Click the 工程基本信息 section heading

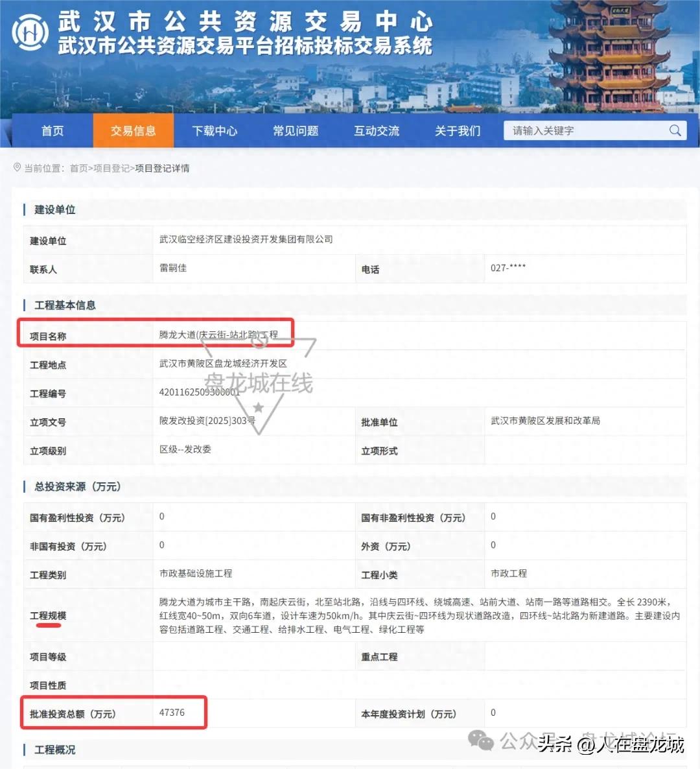click(x=65, y=305)
